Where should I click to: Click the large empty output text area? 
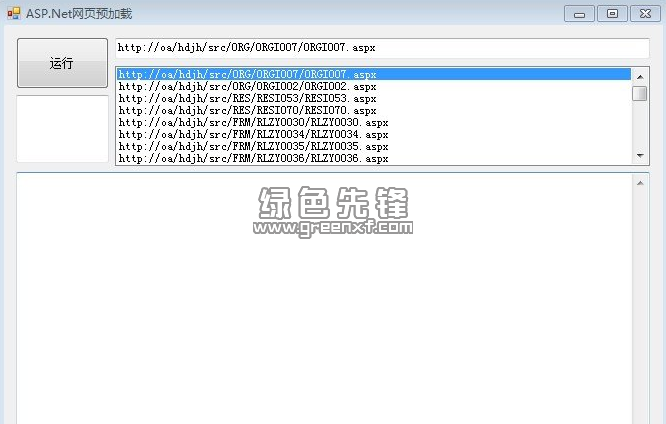[325, 299]
